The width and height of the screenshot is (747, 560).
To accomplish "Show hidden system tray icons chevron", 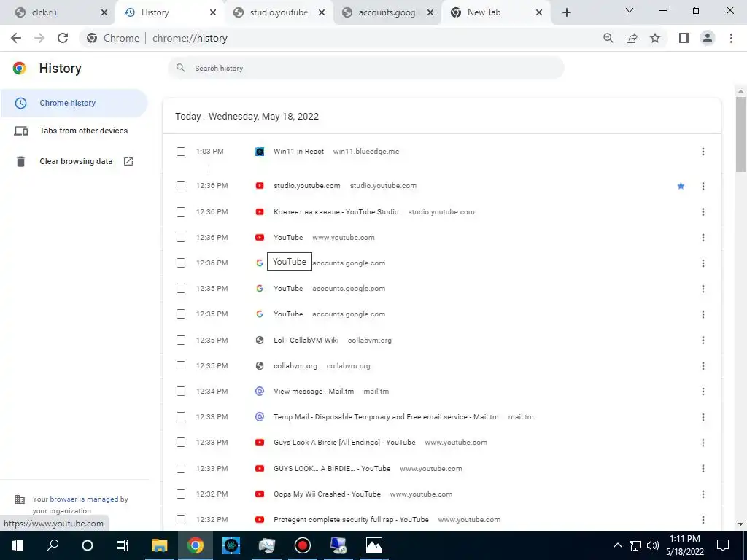I will 617,545.
